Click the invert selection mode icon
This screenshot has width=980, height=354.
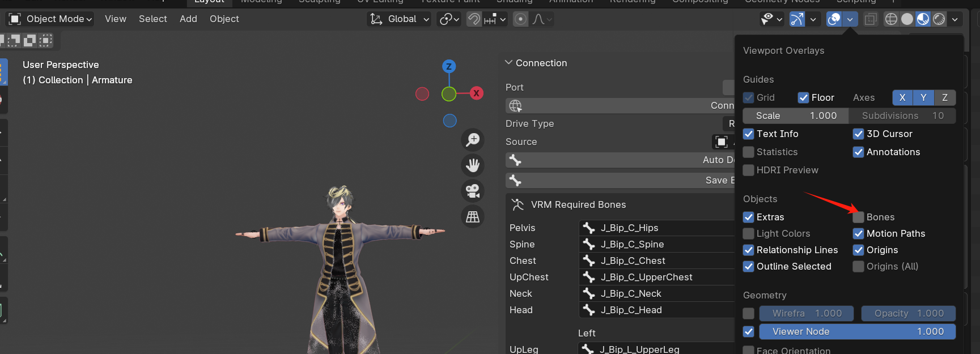[29, 40]
